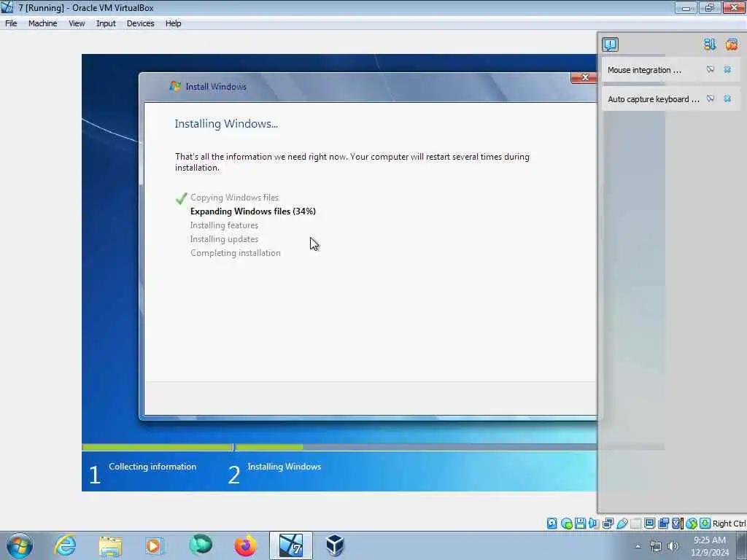Close the Install Windows dialog
The height and width of the screenshot is (560, 747).
click(x=584, y=77)
